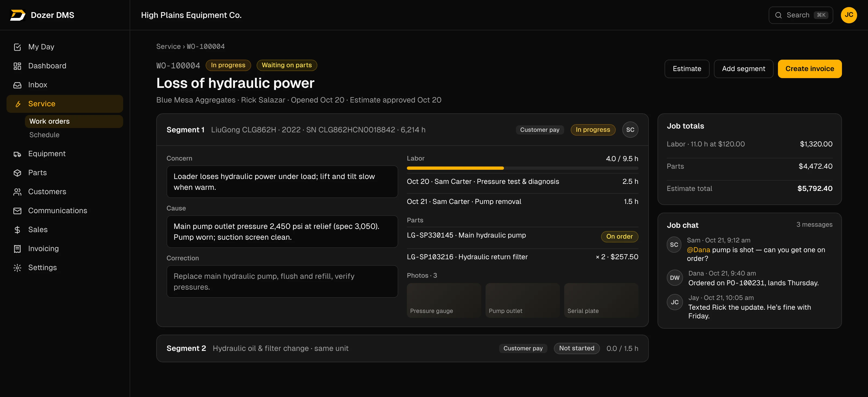
Task: Click the Dozer DMS logo icon
Action: pyautogui.click(x=18, y=15)
